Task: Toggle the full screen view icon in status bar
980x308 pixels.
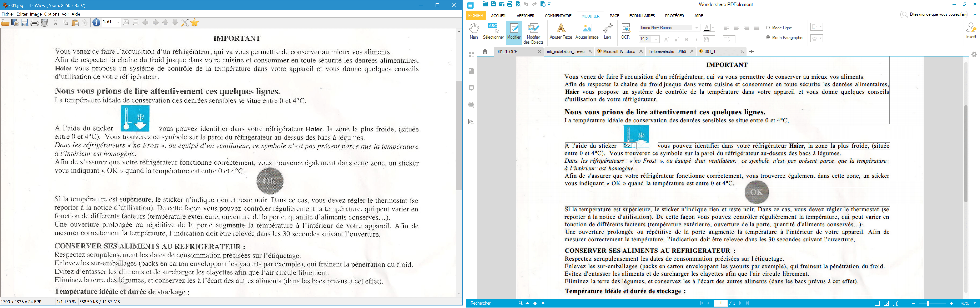Action: click(x=896, y=303)
